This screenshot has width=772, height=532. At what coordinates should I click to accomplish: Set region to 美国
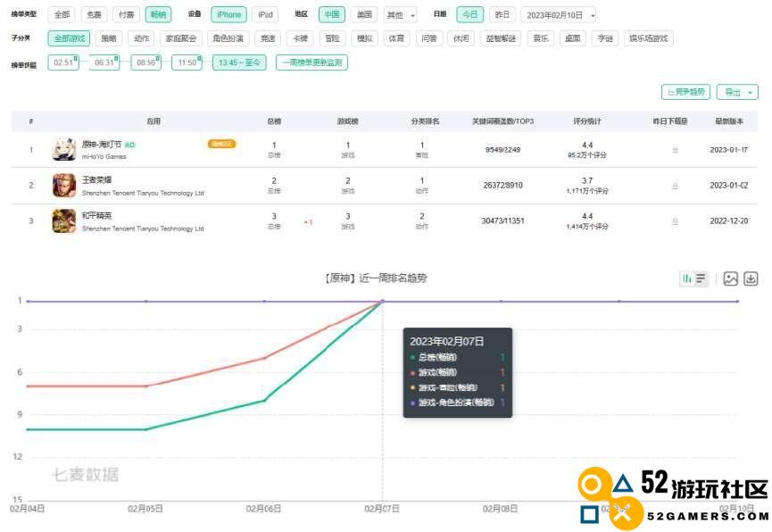tap(364, 15)
